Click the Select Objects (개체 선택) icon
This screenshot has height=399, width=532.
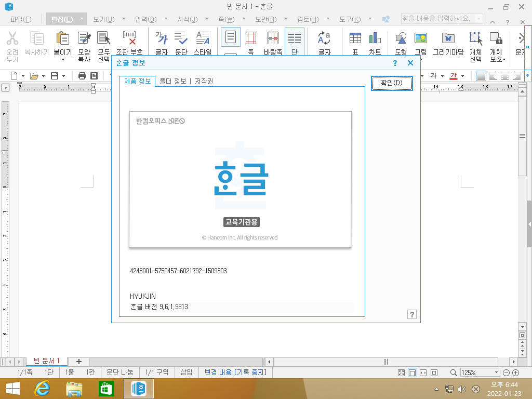pos(476,38)
